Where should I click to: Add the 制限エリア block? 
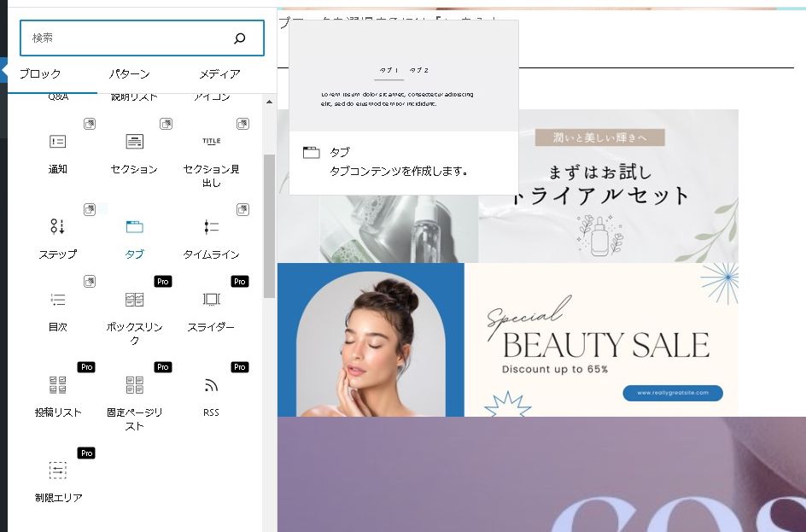coord(57,478)
